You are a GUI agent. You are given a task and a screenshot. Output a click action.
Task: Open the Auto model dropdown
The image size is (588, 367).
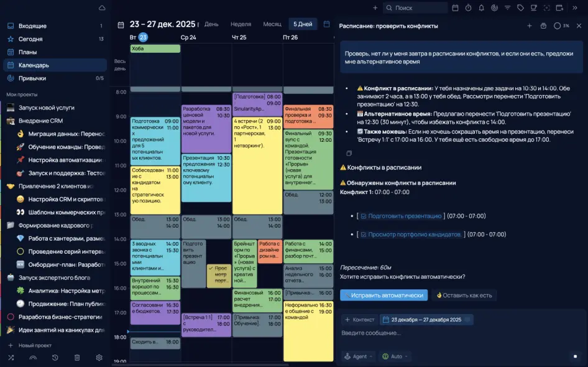click(395, 356)
